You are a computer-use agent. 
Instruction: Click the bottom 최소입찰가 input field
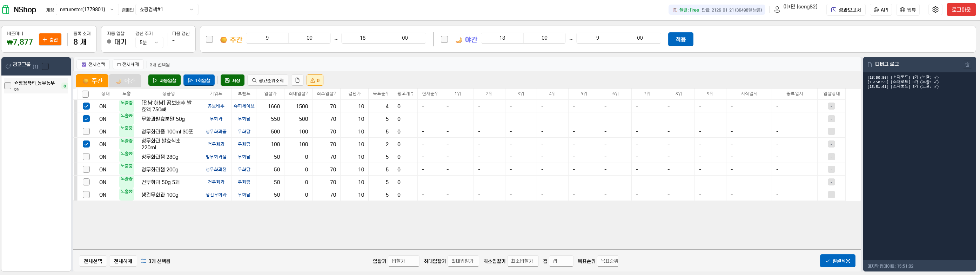pos(523,261)
